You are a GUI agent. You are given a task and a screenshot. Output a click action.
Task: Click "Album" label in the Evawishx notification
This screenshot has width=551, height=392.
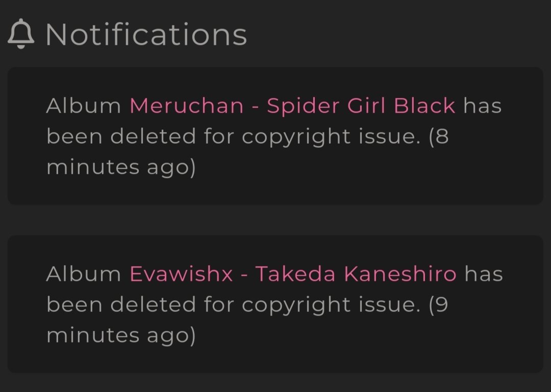pyautogui.click(x=84, y=274)
